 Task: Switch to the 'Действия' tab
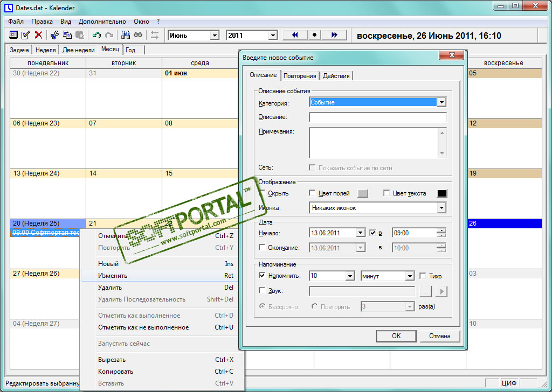(x=336, y=75)
